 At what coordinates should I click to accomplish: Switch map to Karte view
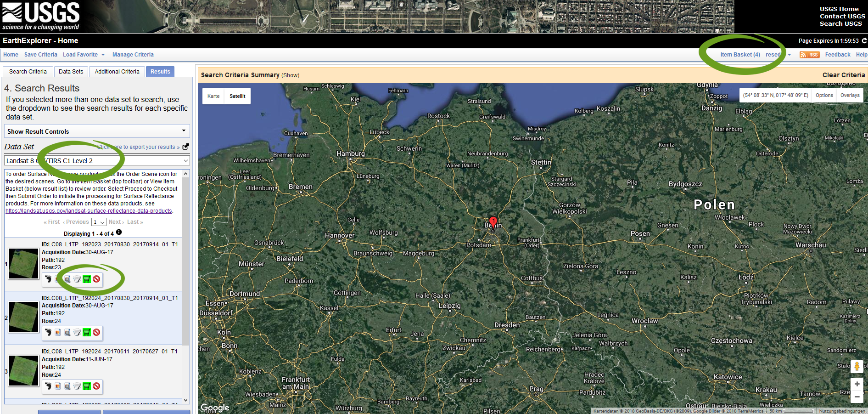[x=213, y=96]
